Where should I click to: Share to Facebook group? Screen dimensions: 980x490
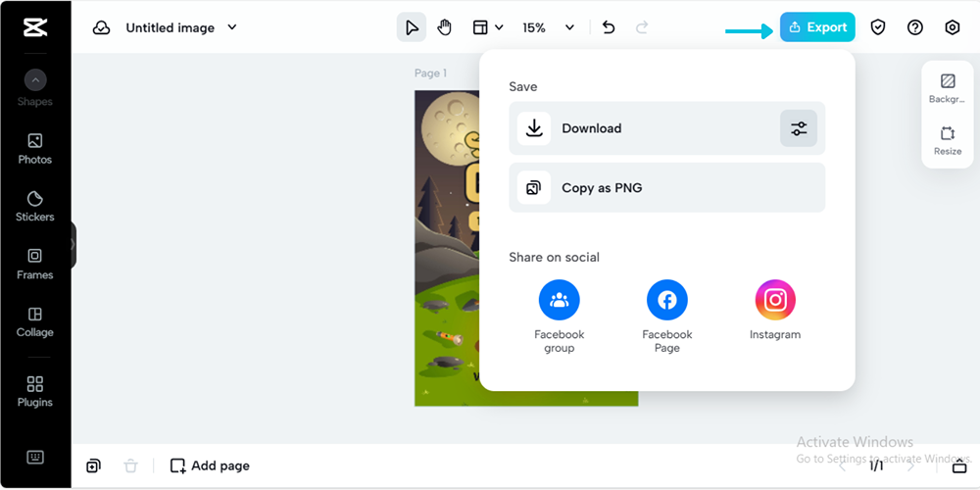pos(560,317)
